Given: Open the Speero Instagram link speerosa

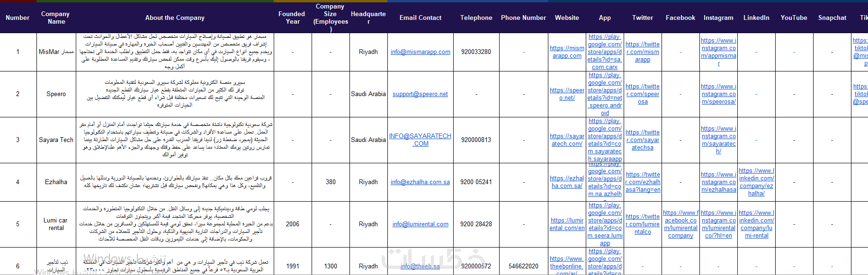Looking at the screenshot, I should [718, 94].
